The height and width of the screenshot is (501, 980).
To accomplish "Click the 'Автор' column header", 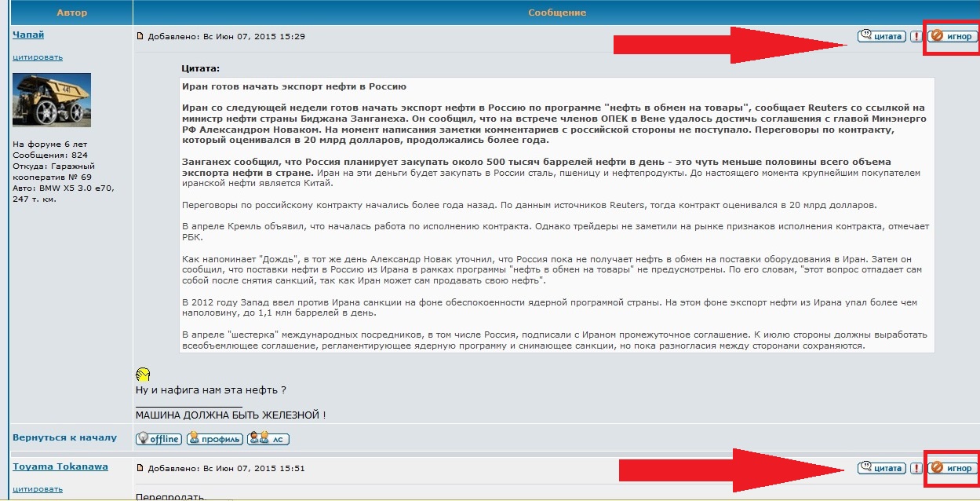I will 72,13.
